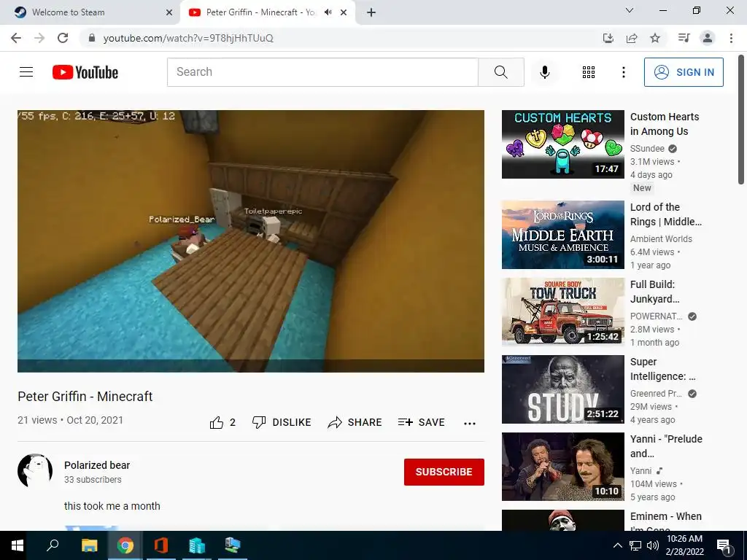Switch to Welcome to Steam tab
747x560 pixels.
click(x=90, y=12)
